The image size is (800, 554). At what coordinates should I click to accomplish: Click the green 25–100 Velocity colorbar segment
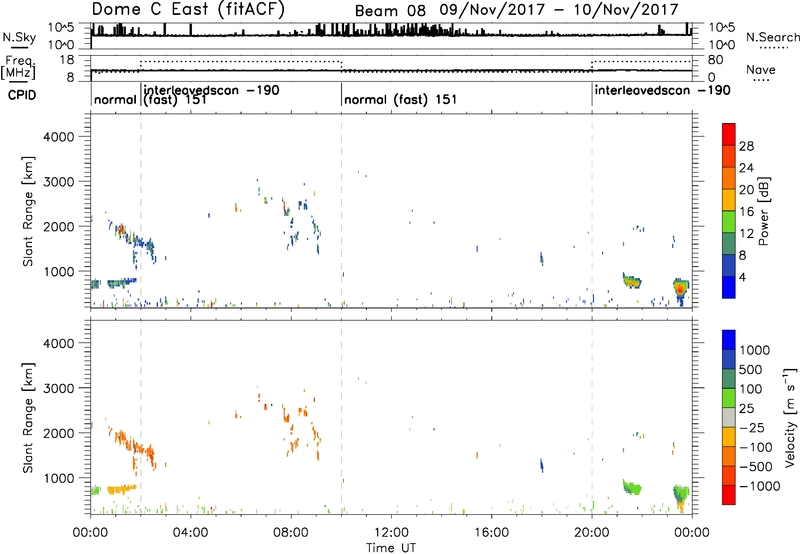(729, 398)
